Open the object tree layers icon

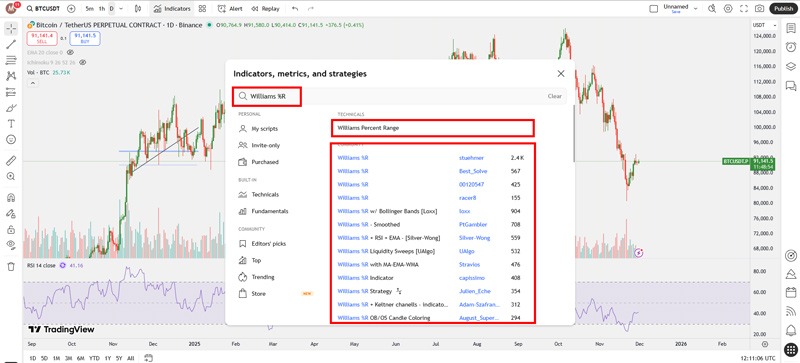791,66
